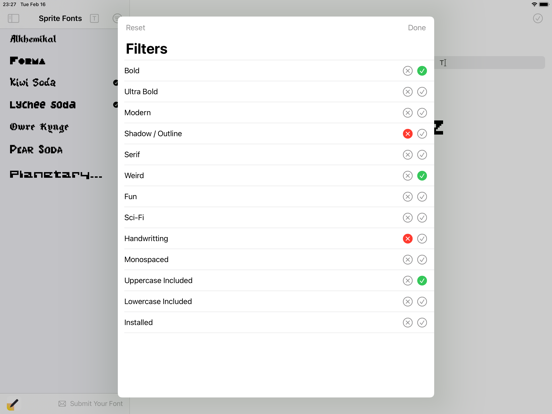Select the Planetary font
This screenshot has width=552, height=414.
(56, 174)
